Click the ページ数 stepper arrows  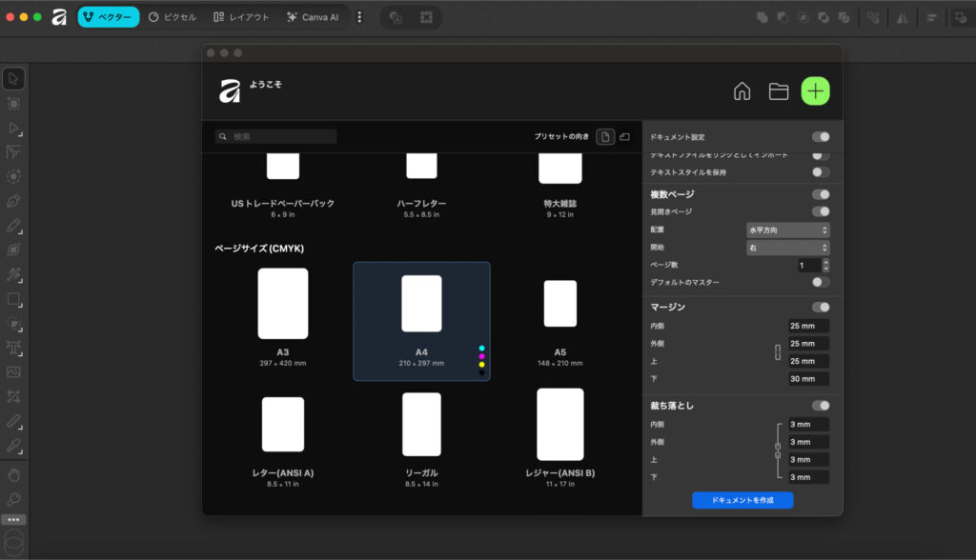click(x=825, y=266)
